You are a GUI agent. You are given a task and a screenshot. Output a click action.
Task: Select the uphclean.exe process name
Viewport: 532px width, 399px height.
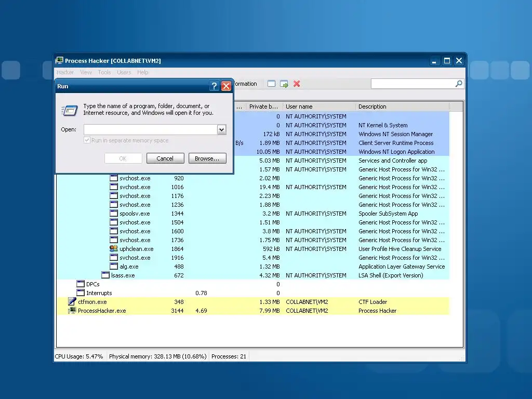point(137,249)
